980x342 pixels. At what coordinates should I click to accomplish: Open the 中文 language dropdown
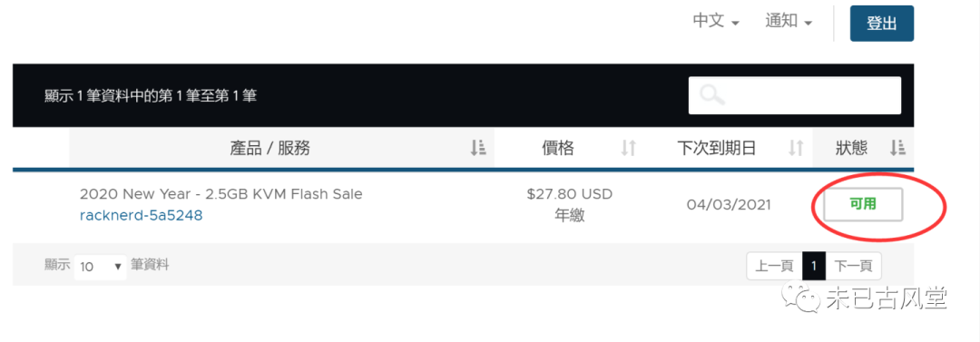(716, 21)
